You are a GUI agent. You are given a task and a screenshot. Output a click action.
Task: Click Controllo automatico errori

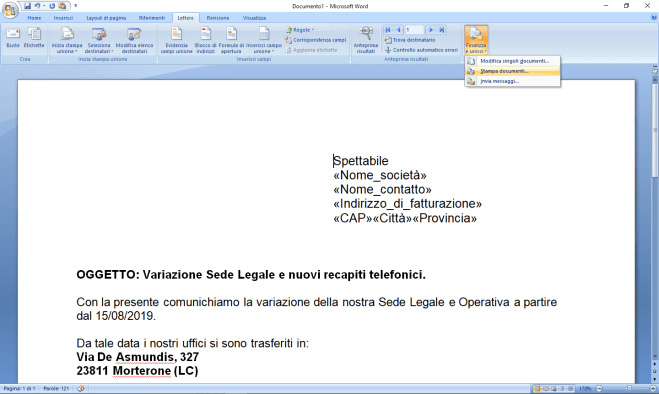tap(422, 50)
